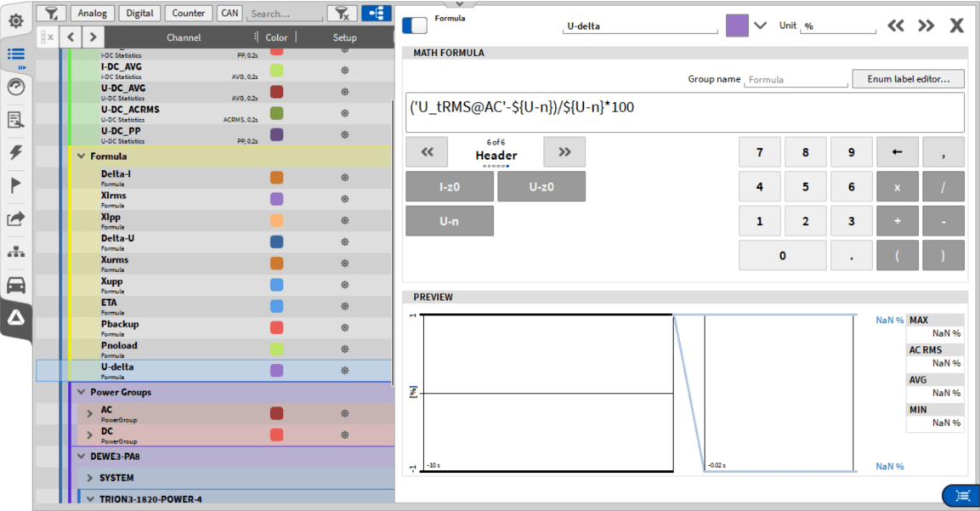980x511 pixels.
Task: Insert the U-n variable into formula
Action: pyautogui.click(x=450, y=220)
